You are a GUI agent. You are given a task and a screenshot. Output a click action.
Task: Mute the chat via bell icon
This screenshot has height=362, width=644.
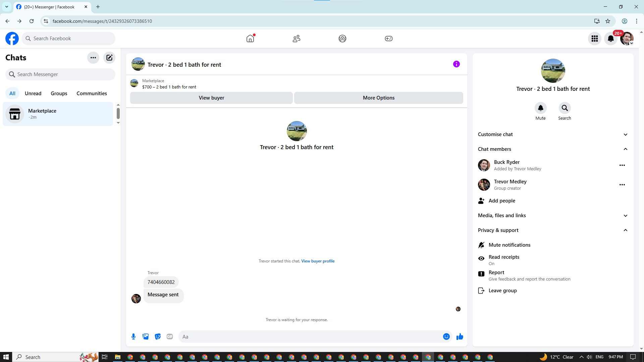click(x=540, y=108)
